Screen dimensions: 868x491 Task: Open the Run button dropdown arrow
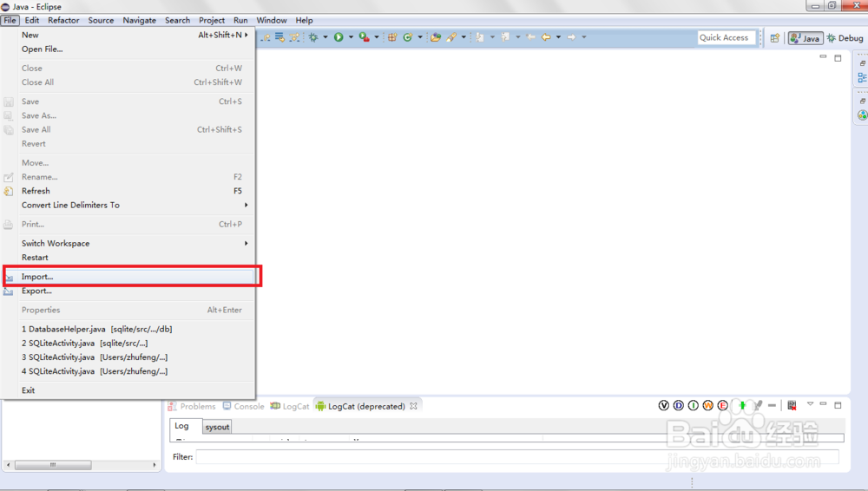point(351,37)
